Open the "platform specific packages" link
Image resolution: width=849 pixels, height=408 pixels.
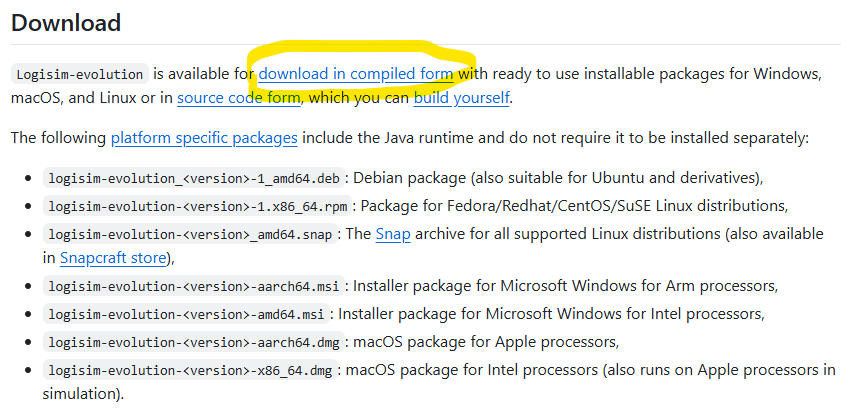203,138
